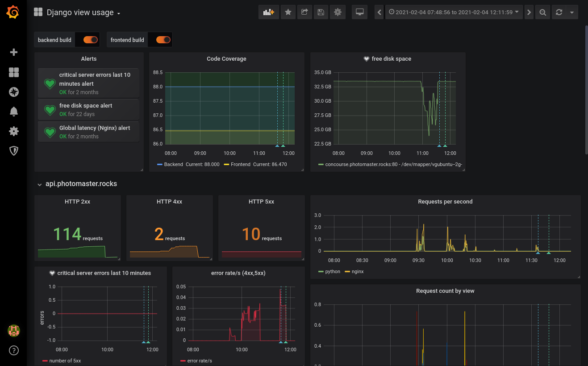Click the dashboard grid icon beside title
Viewport: 588px width, 366px height.
(38, 12)
